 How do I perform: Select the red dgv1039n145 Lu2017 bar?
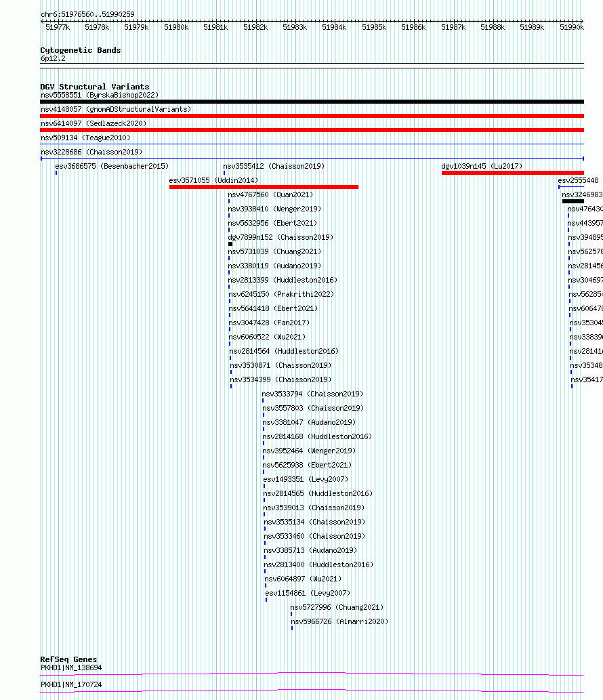[x=513, y=173]
